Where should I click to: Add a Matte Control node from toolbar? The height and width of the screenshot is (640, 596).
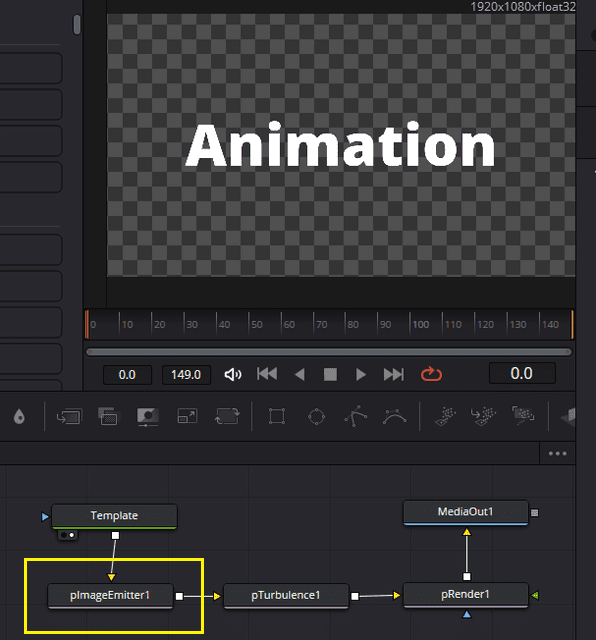coord(147,417)
